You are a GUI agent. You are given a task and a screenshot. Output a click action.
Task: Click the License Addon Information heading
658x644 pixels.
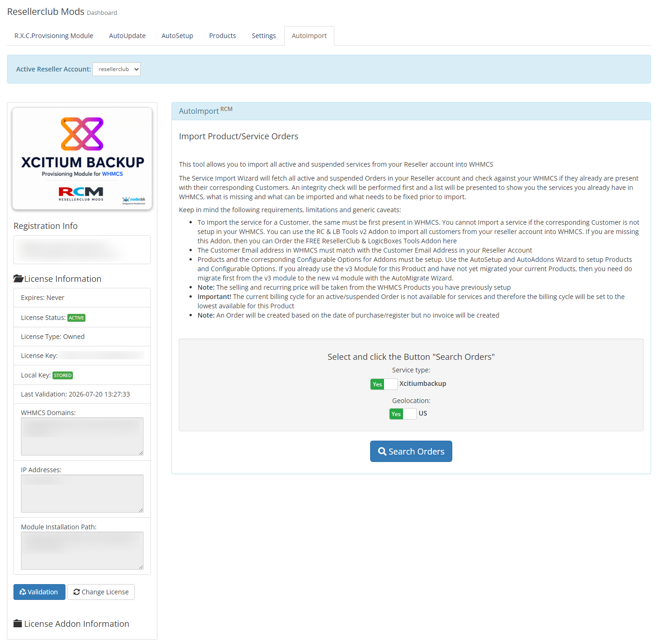(77, 624)
